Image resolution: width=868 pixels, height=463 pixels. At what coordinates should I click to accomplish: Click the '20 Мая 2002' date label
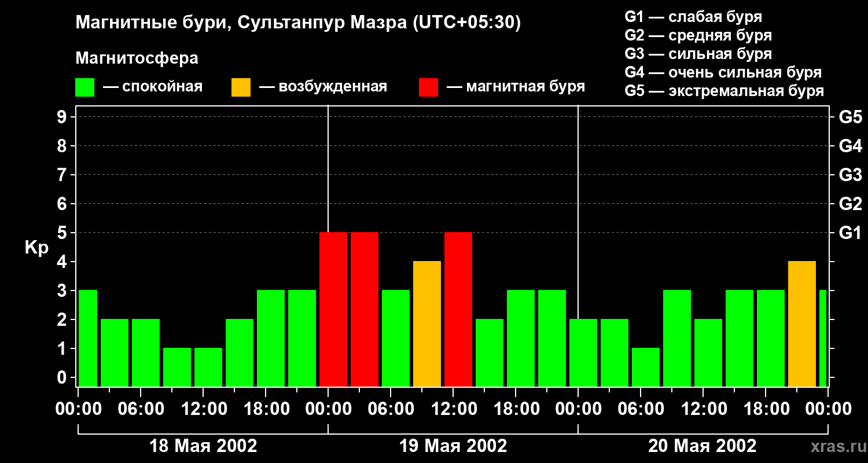[702, 446]
